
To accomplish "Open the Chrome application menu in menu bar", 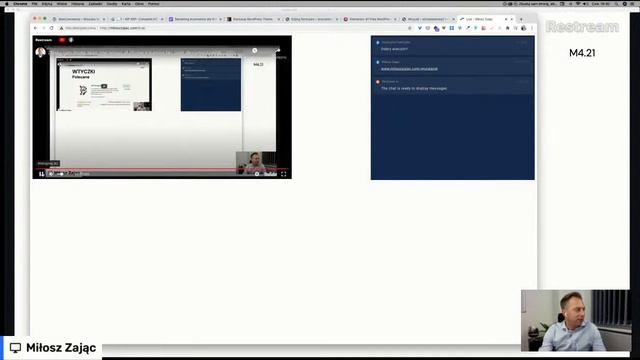I will pos(20,4).
